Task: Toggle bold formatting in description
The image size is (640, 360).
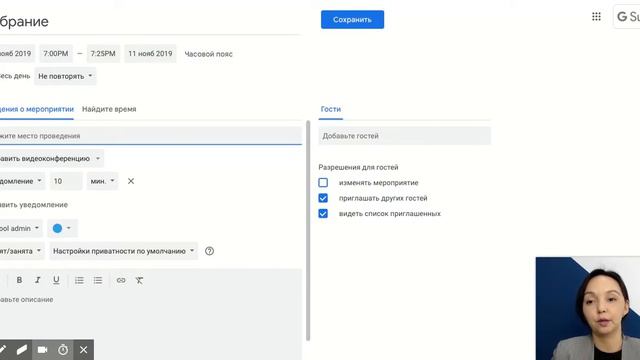Action: click(x=19, y=280)
